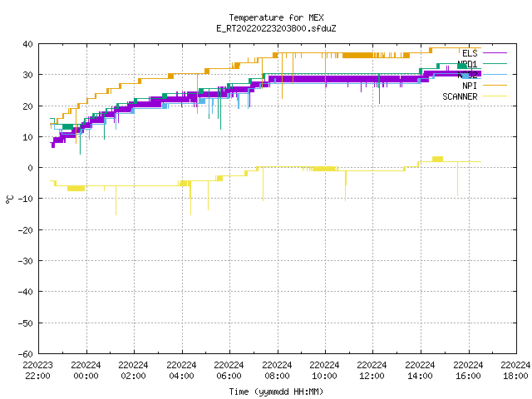Click the x-axis tick label 220224 00:00
This screenshot has height=399, width=532.
86,371
